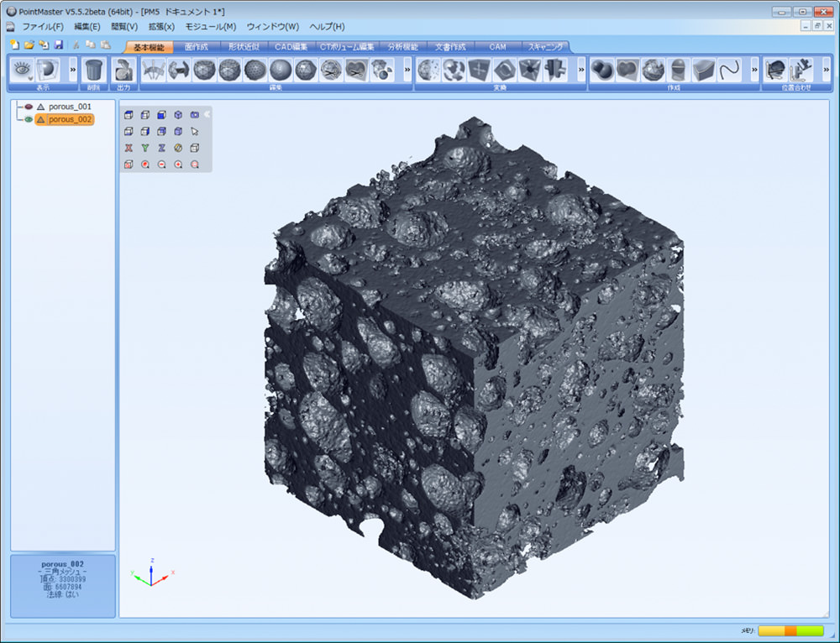Collapse the view palette with double chevron

pos(207,114)
